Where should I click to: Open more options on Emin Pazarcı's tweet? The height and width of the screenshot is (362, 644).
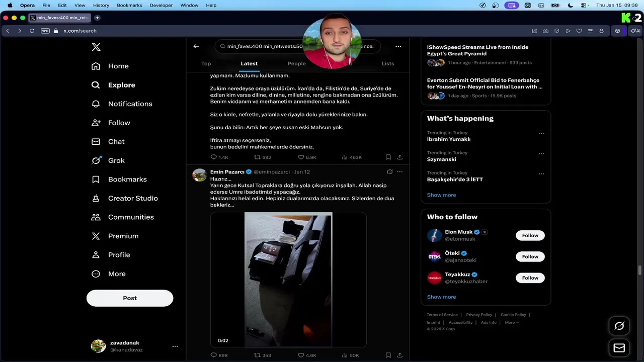pyautogui.click(x=399, y=172)
